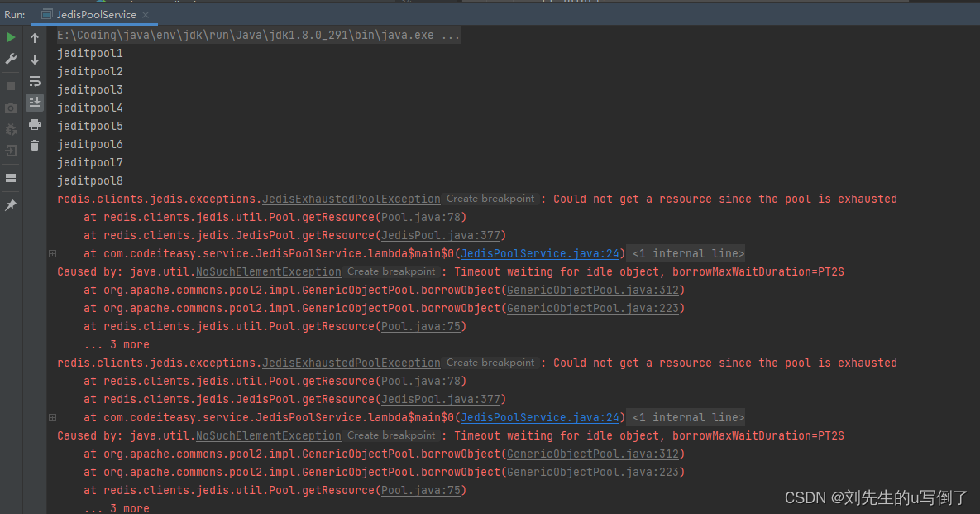
Task: Click the Exit icon in the Run toolbar
Action: coord(11,151)
